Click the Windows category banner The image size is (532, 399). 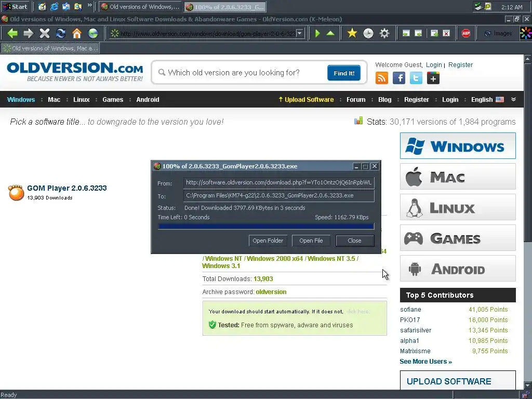coord(458,145)
